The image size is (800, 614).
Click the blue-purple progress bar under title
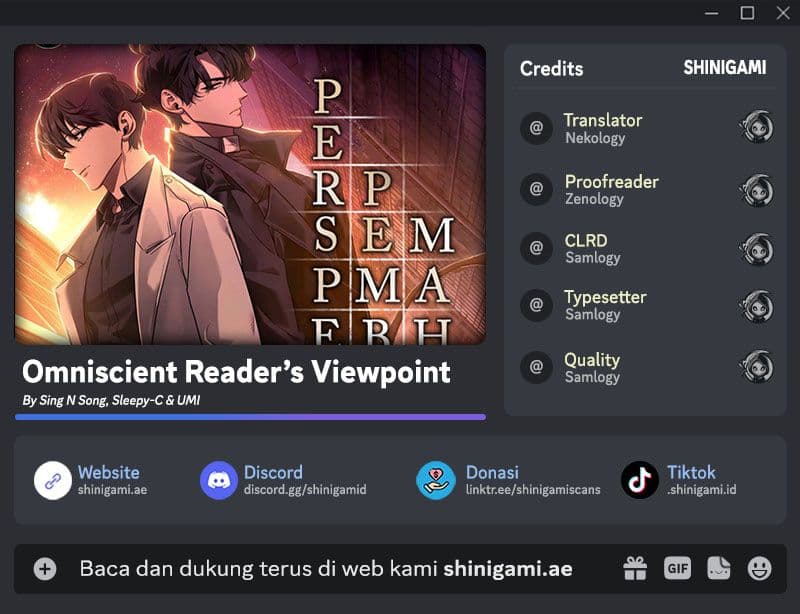coord(251,417)
